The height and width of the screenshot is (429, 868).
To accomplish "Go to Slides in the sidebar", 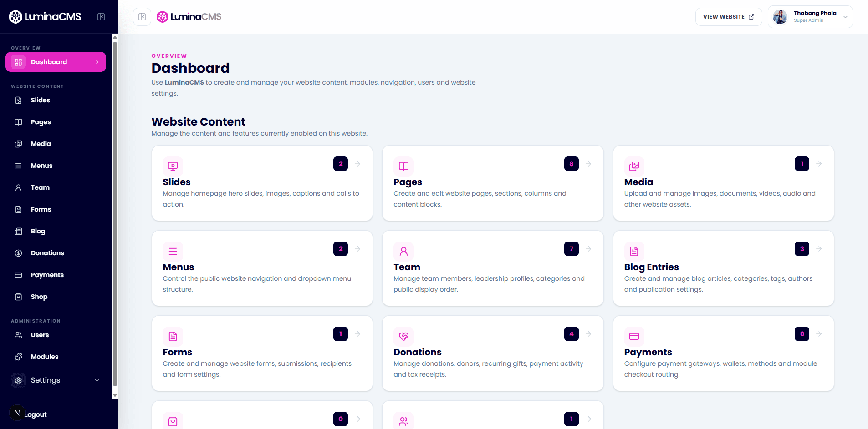I will click(56, 100).
